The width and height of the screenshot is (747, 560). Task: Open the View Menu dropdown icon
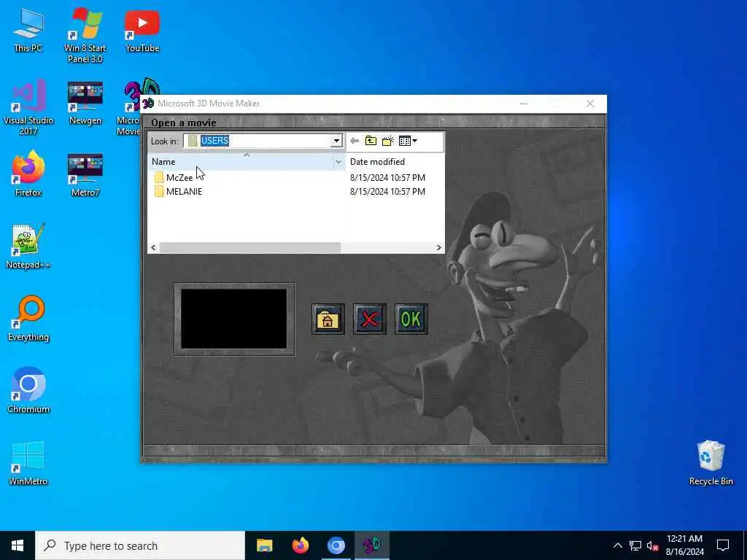(x=408, y=141)
